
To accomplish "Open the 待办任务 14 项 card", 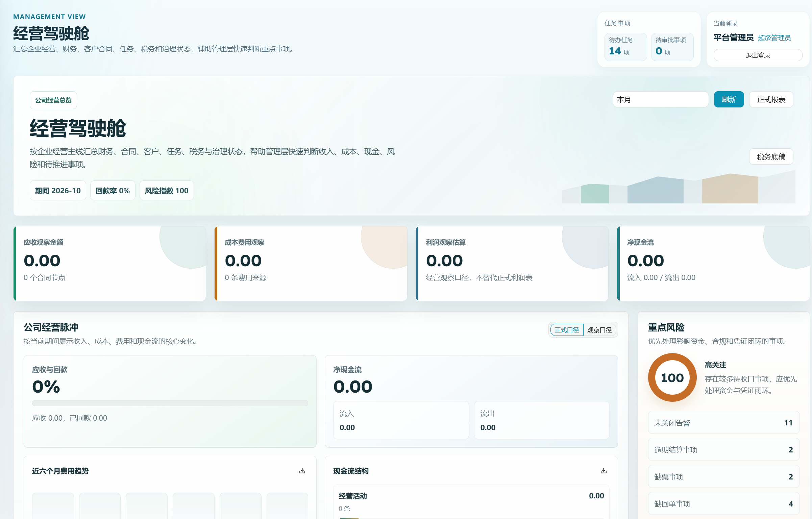I will [x=625, y=47].
